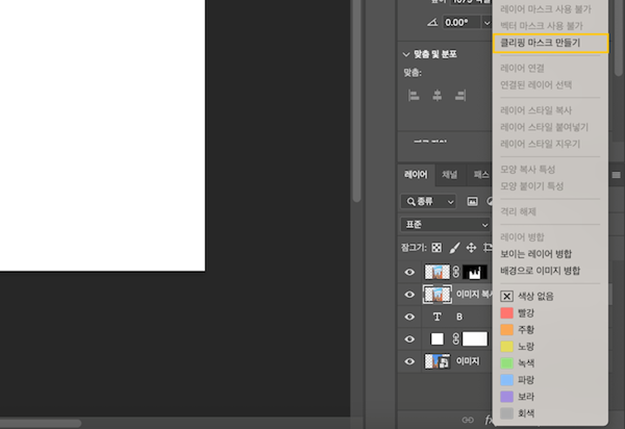The height and width of the screenshot is (429, 625).
Task: Select the 이미지 smart object thumbnail
Action: pyautogui.click(x=437, y=361)
